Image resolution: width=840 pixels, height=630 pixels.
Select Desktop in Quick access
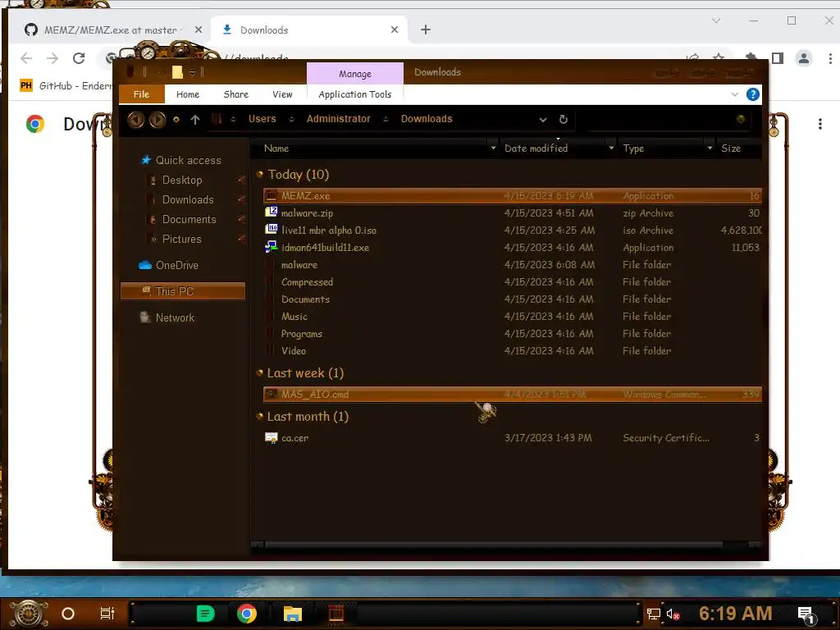(182, 180)
